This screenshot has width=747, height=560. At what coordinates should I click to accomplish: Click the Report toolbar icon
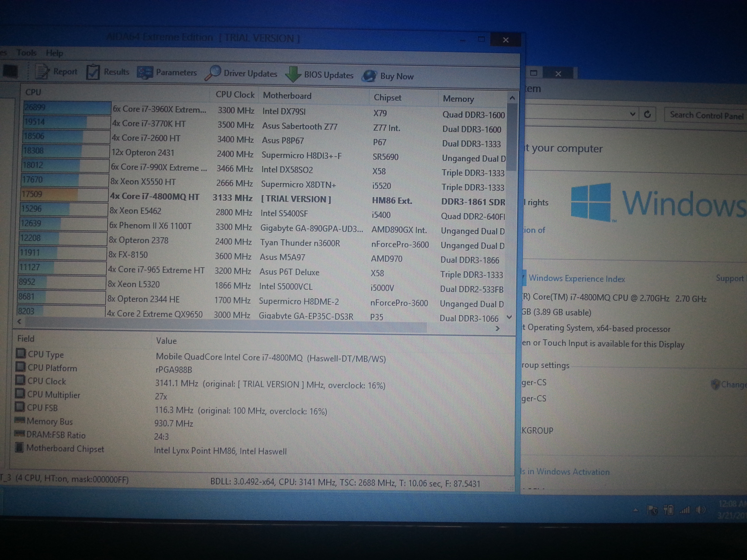(x=43, y=71)
